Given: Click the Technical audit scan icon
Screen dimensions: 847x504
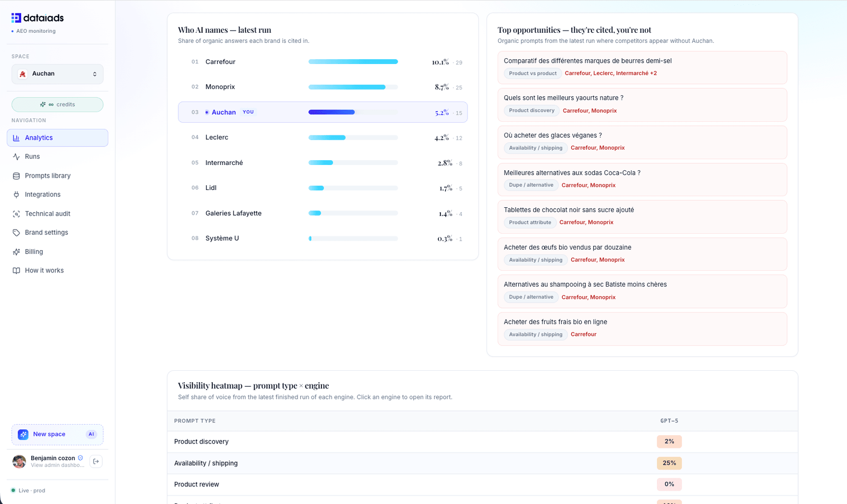Looking at the screenshot, I should click(16, 214).
